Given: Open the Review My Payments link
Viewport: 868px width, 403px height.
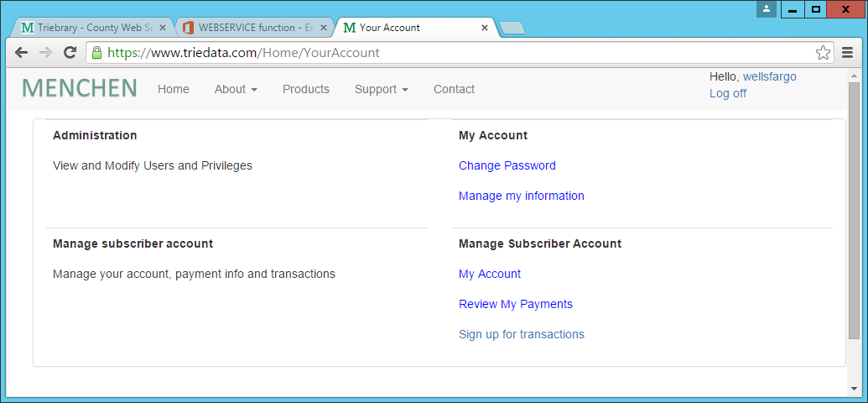Looking at the screenshot, I should [515, 304].
